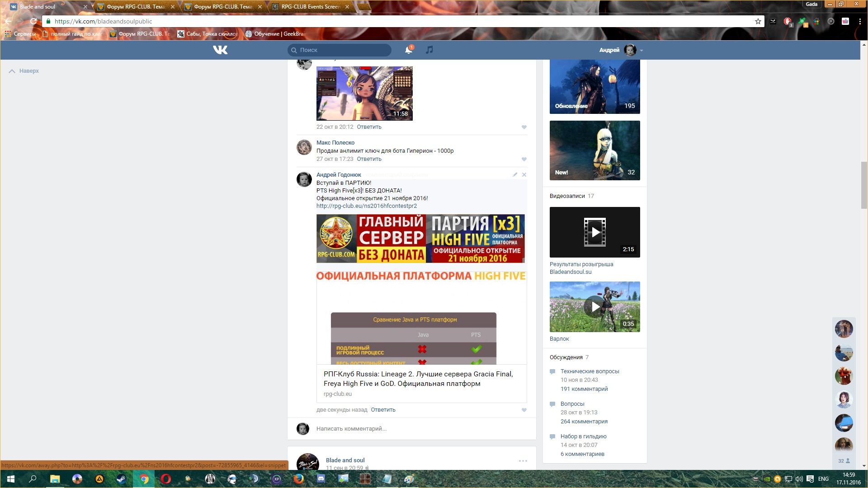Viewport: 868px width, 488px height.
Task: Open the 32 friends online counter
Action: tap(844, 461)
